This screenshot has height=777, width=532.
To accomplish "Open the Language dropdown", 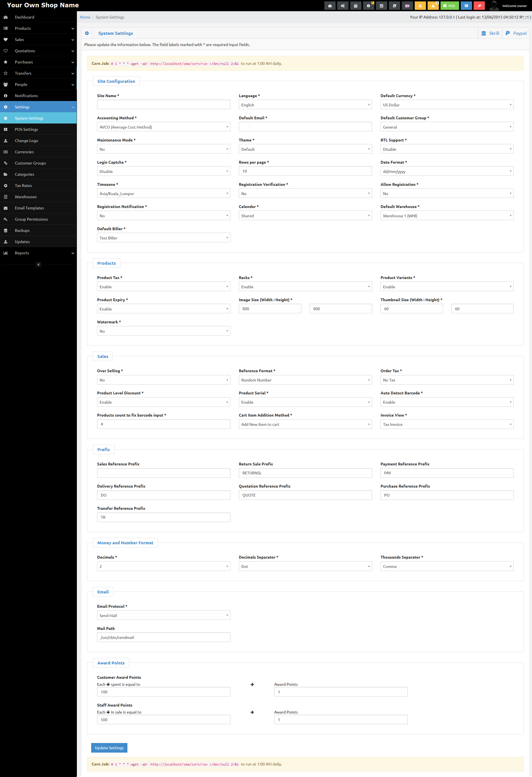I will pyautogui.click(x=305, y=105).
